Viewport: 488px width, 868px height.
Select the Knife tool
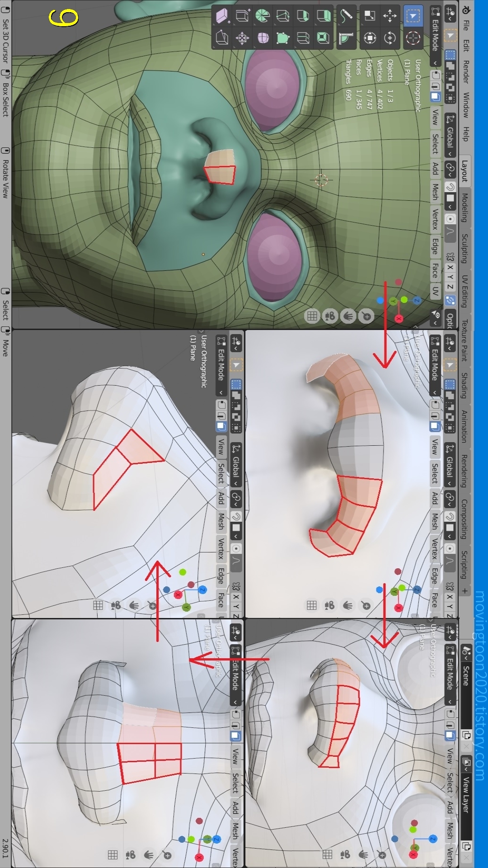283,16
